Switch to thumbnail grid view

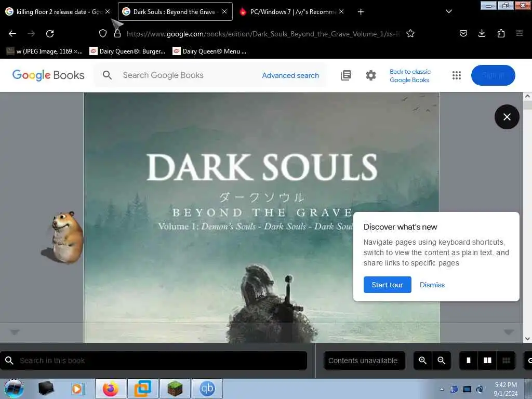pos(506,361)
